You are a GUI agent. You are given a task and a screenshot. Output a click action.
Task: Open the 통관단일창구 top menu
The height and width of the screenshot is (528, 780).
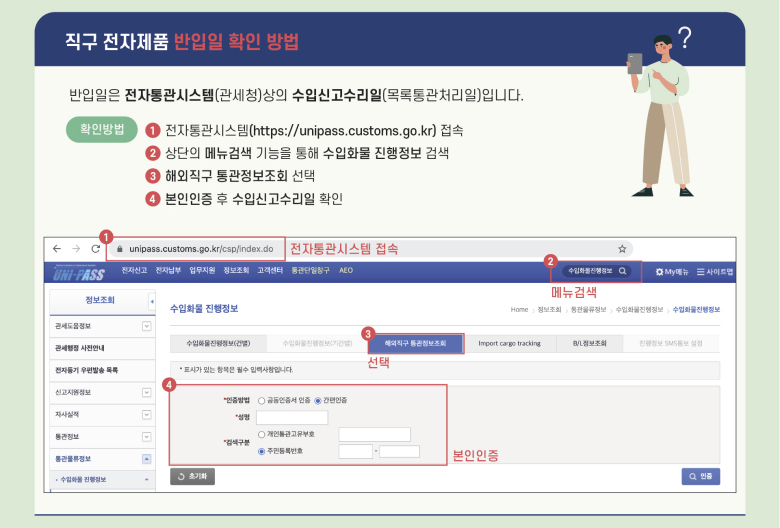310,270
